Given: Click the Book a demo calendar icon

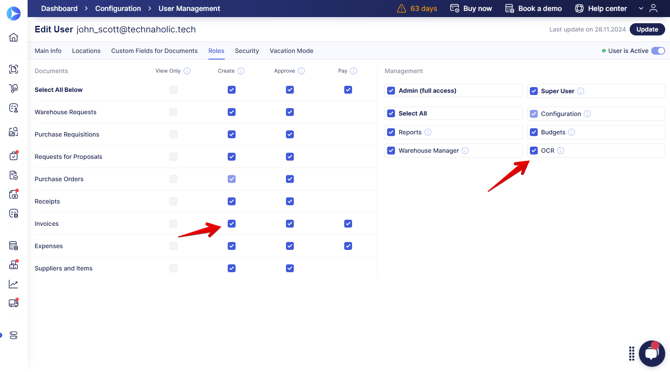Looking at the screenshot, I should [x=509, y=9].
